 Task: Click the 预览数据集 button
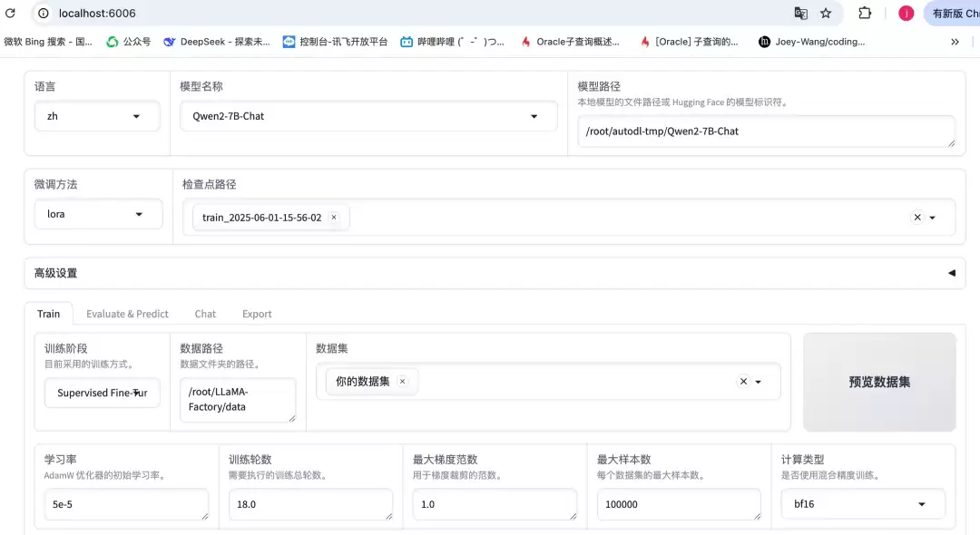879,382
